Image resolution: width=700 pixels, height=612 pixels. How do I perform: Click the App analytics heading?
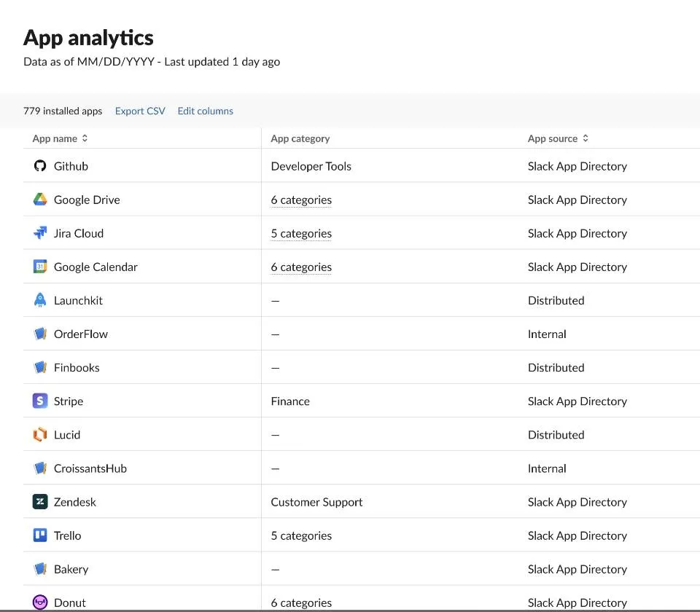point(88,37)
